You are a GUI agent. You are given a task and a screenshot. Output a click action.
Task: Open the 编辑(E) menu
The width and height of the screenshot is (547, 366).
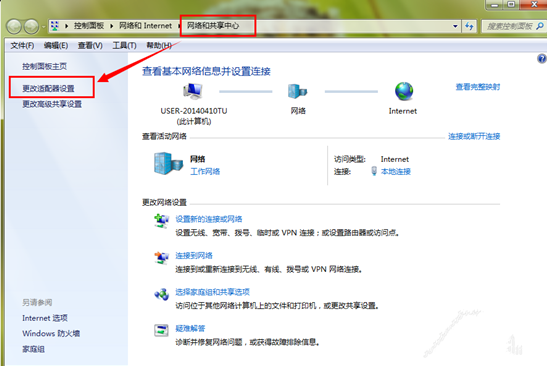(56, 45)
